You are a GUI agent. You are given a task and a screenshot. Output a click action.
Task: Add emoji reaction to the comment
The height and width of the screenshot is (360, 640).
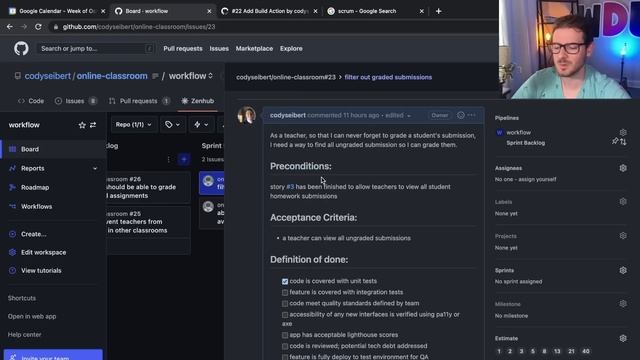pyautogui.click(x=461, y=115)
